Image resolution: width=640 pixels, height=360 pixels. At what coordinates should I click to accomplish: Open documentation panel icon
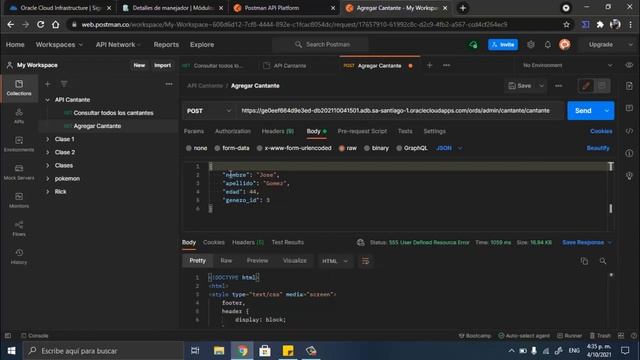629,86
